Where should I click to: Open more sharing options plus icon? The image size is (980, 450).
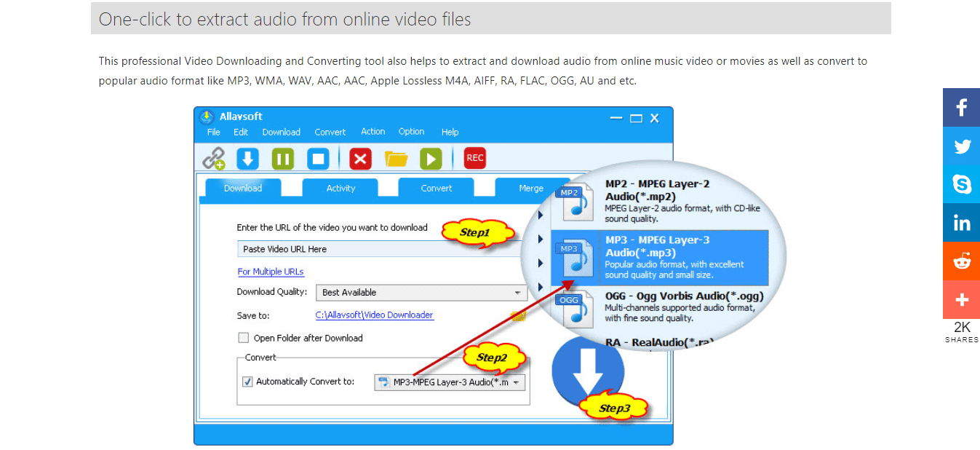pos(961,299)
